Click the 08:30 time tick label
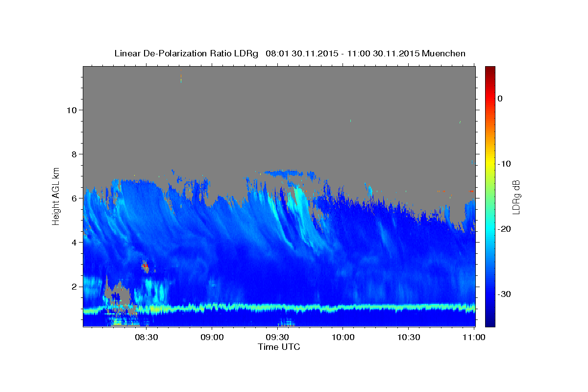This screenshot has width=588, height=392. pos(147,337)
